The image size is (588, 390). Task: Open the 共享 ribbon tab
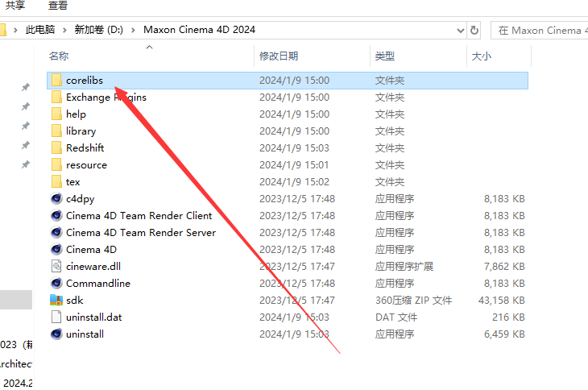(15, 6)
